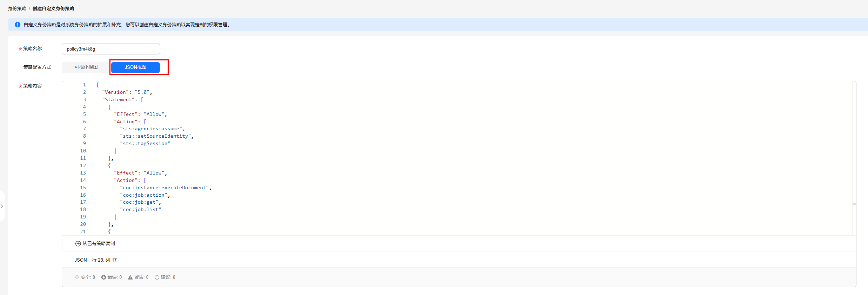
Task: Select the JSON视图 configuration mode
Action: pyautogui.click(x=135, y=67)
